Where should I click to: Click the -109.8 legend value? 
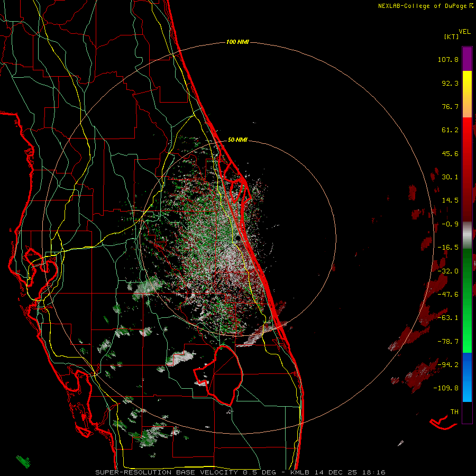pos(446,388)
